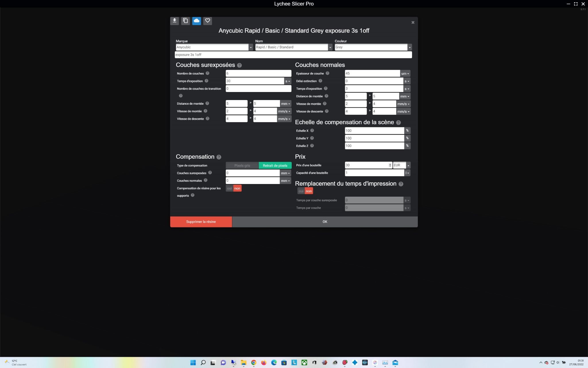588x368 pixels.
Task: Enable print time replacement with oui
Action: coord(301,191)
